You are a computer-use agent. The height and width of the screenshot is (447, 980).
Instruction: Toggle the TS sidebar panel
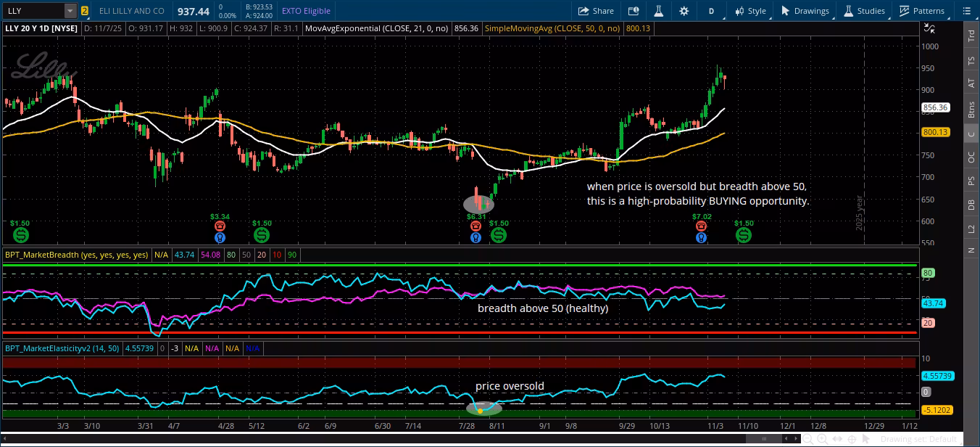click(971, 61)
